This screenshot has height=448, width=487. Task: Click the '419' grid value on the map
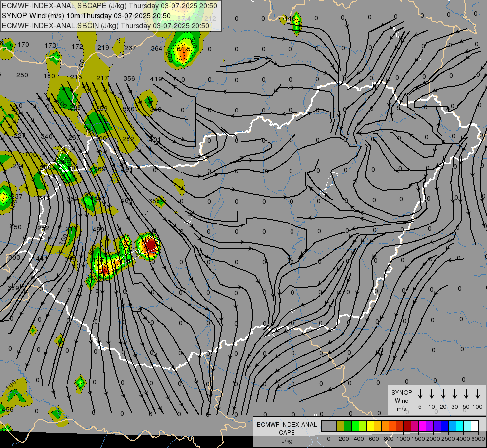pos(156,79)
